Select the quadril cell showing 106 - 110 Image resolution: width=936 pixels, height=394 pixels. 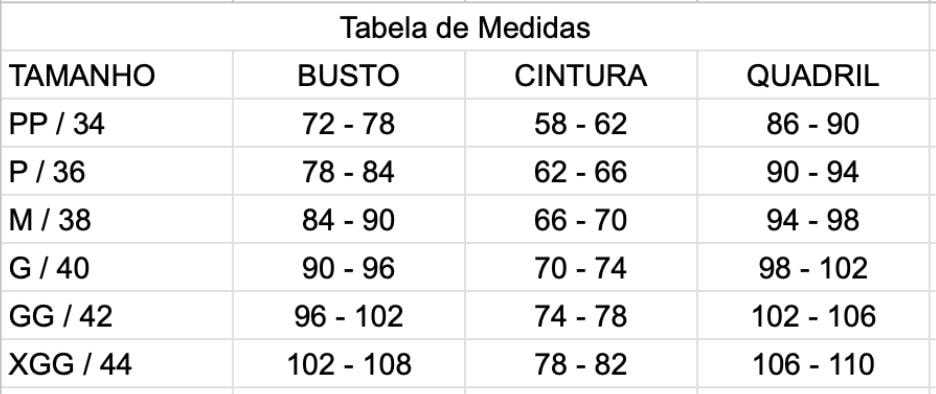813,364
